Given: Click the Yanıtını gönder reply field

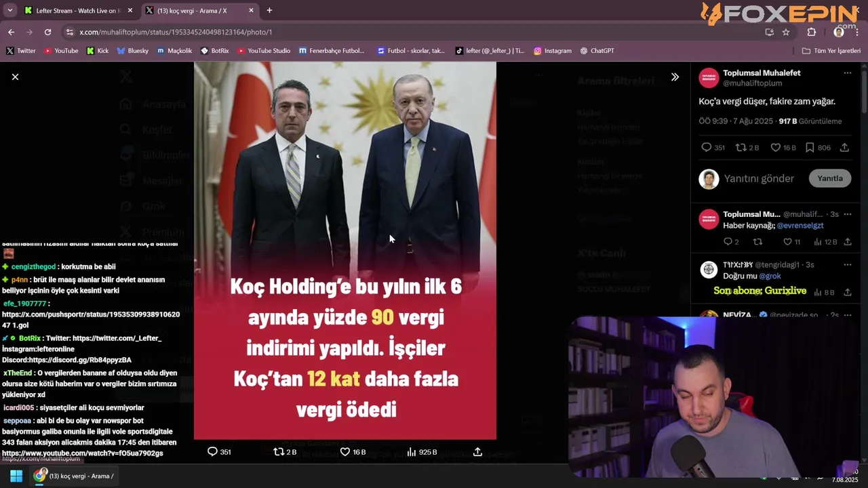Looking at the screenshot, I should tap(759, 178).
